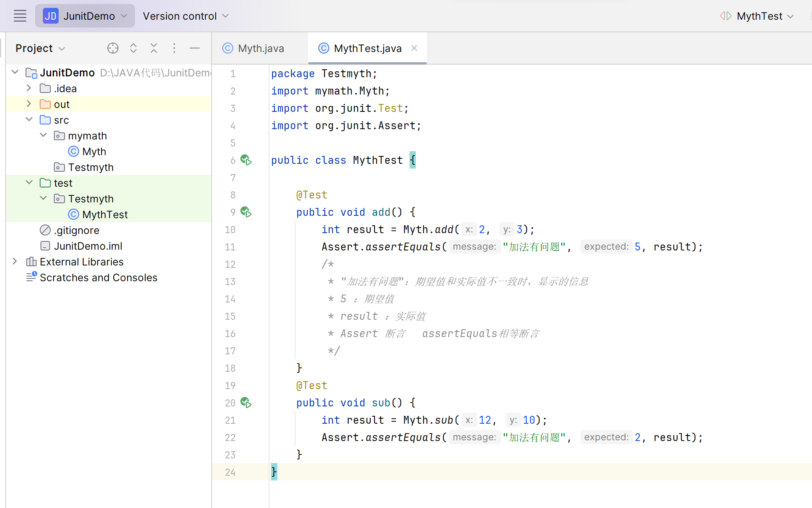Open Project panel options (three dots)

click(174, 48)
